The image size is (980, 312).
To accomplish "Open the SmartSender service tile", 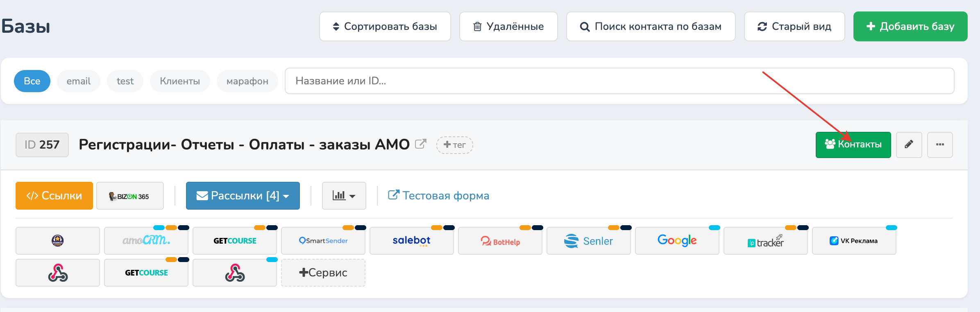I will 323,241.
